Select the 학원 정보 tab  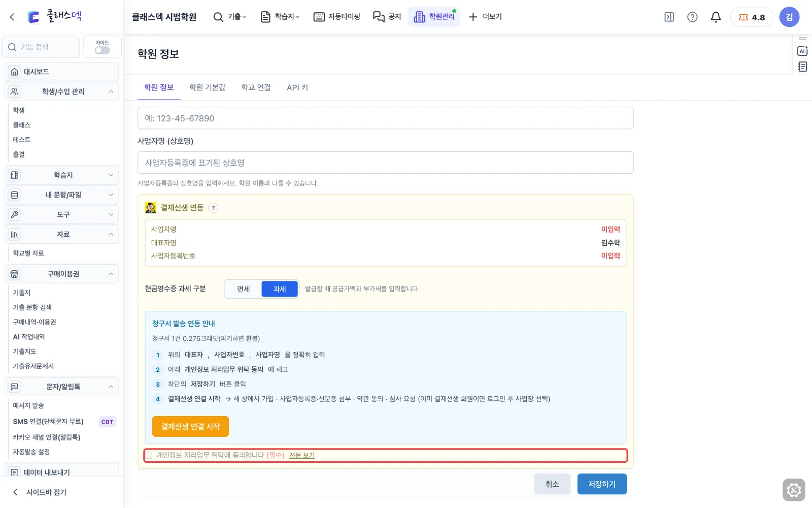[x=159, y=87]
